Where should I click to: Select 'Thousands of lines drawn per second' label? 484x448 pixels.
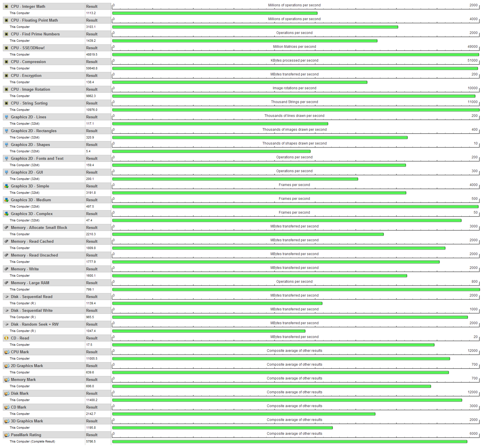(294, 116)
